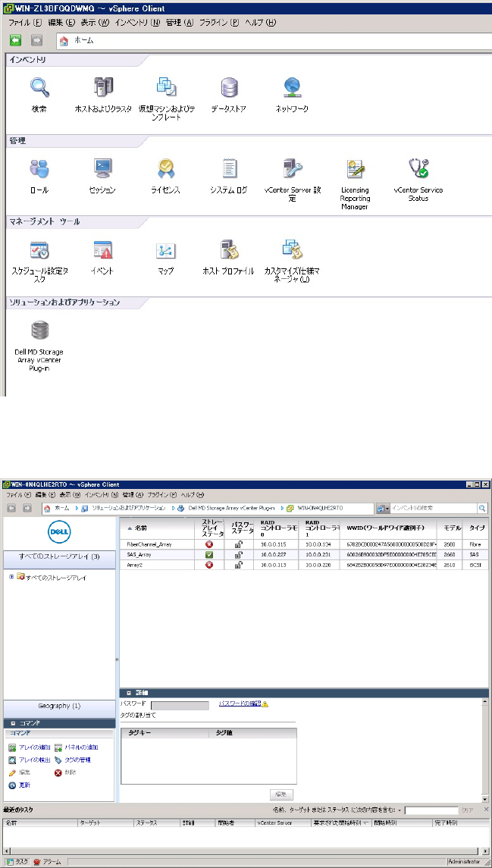The height and width of the screenshot is (868, 492).
Task: Close the recent tasks panel with X
Action: (486, 810)
